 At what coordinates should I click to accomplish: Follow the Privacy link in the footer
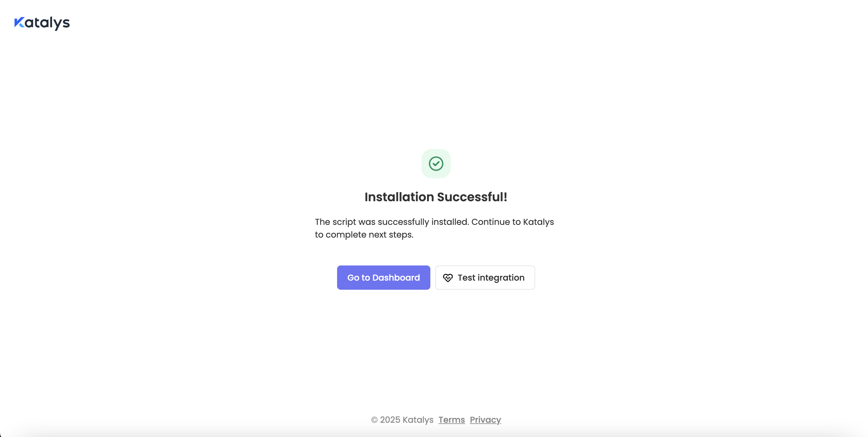click(485, 420)
